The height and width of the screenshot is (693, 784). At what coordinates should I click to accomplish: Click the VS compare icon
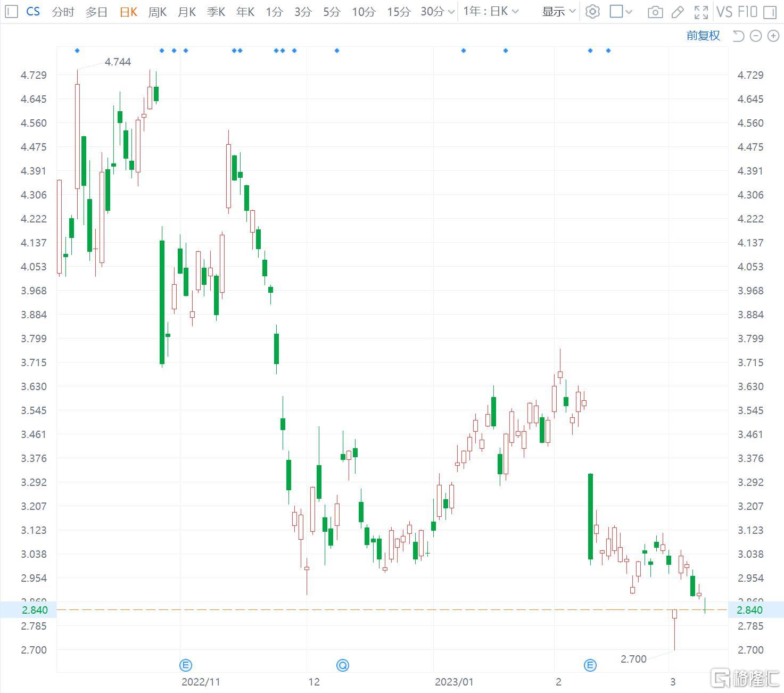click(x=724, y=12)
